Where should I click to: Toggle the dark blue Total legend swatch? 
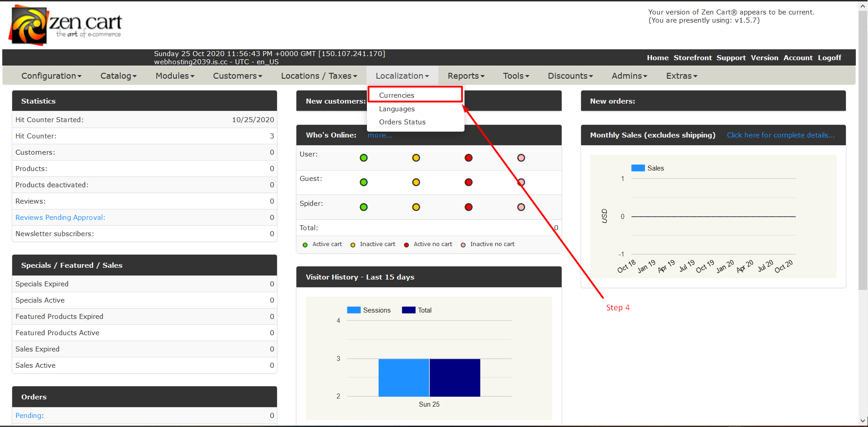[408, 310]
